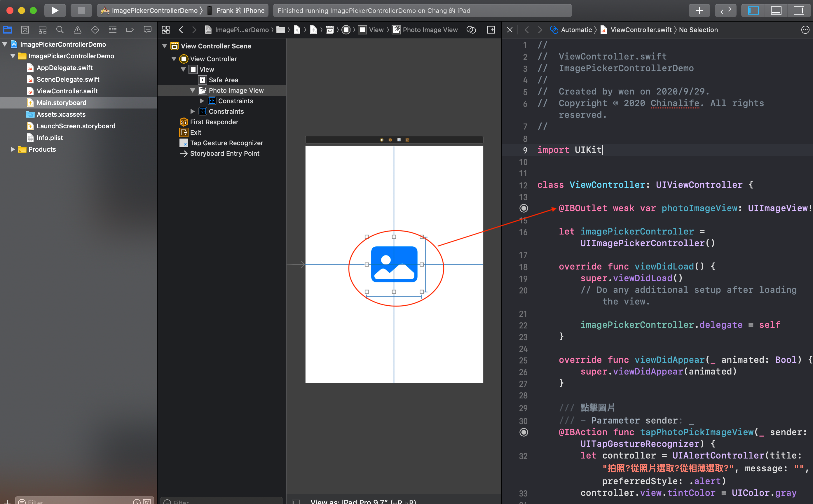Open SceneDelegate.swift file
The image size is (813, 504).
point(68,79)
